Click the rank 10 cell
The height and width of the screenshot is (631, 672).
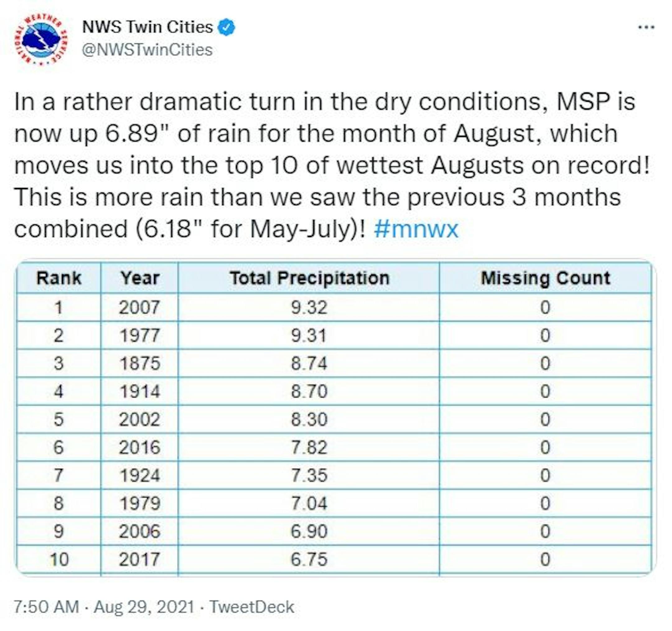pos(59,559)
